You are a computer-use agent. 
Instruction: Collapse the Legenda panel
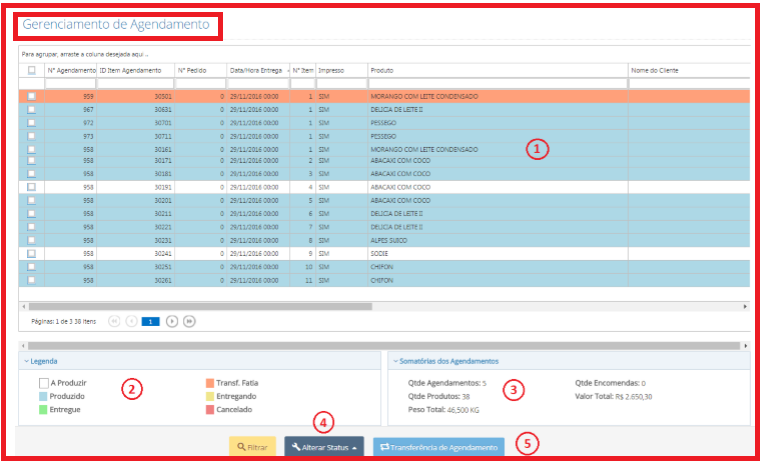(26, 361)
